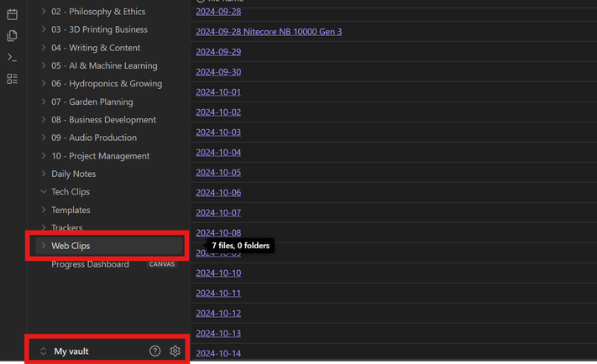Image resolution: width=597 pixels, height=364 pixels.
Task: Click the list layout icon in ribbon
Action: (13, 79)
